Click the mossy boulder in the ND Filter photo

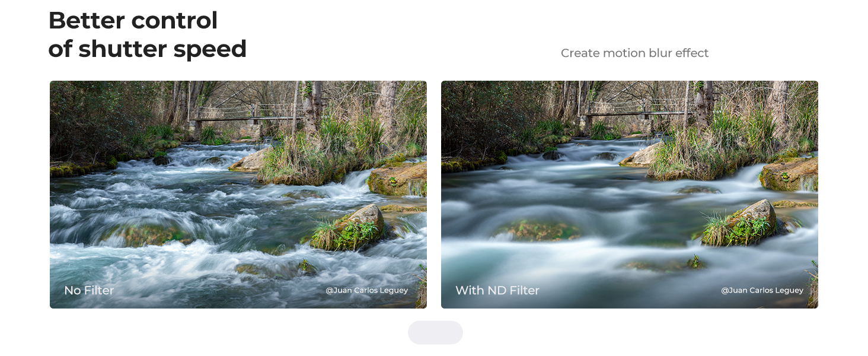741,223
